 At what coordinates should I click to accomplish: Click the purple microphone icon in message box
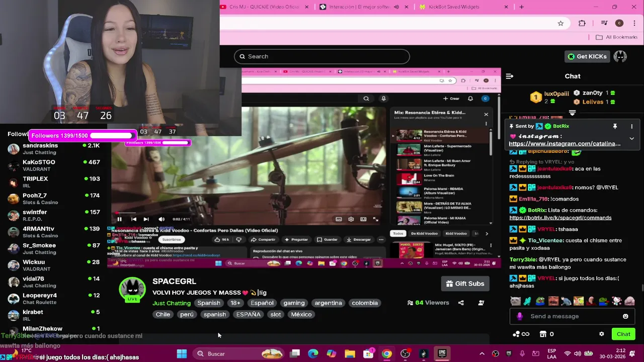[x=520, y=316]
